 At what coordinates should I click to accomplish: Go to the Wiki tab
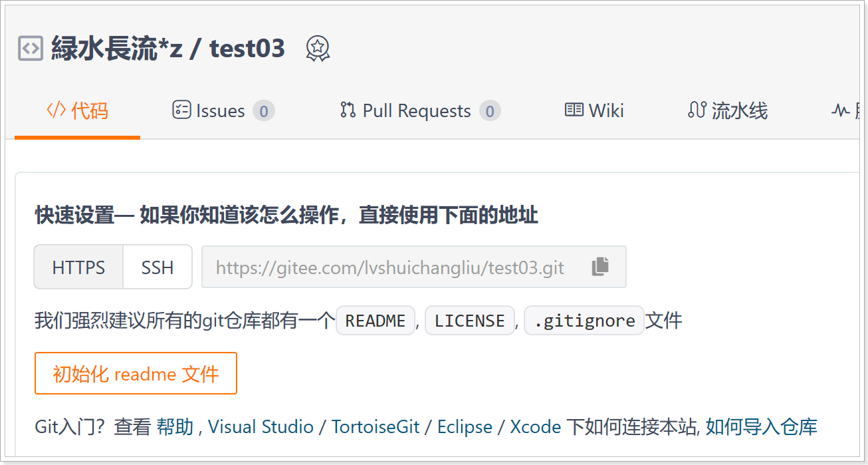point(605,111)
